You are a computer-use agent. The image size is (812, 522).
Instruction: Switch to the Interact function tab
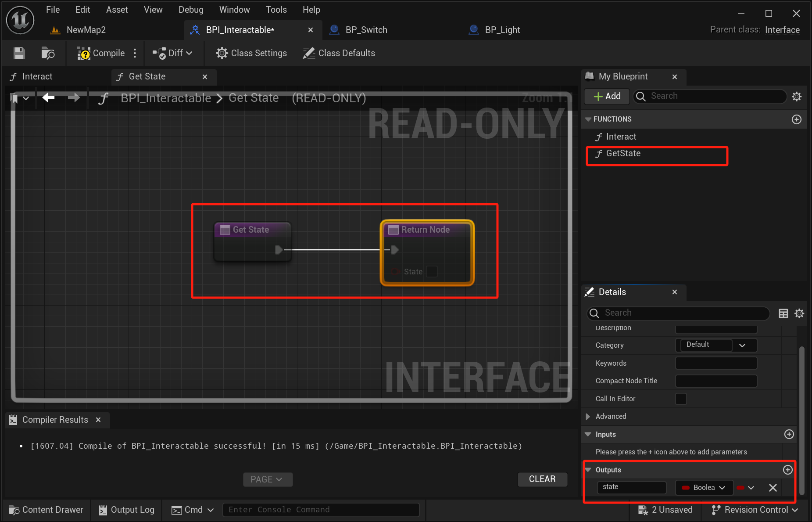(37, 76)
